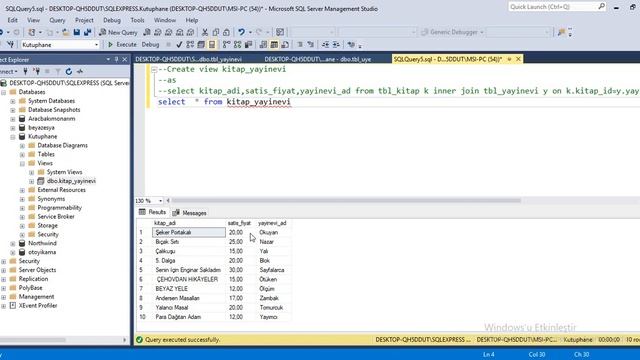Expand the beyazesya database node
The image size is (640, 360).
click(13, 128)
